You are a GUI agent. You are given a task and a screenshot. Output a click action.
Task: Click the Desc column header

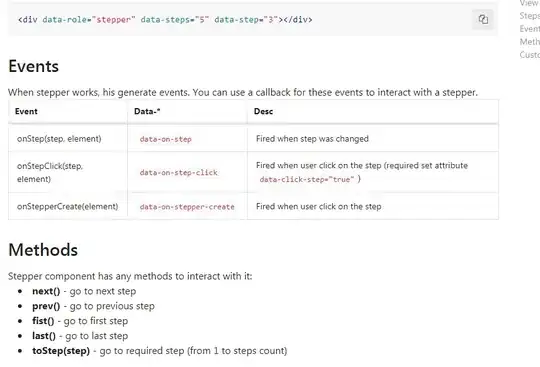click(263, 112)
